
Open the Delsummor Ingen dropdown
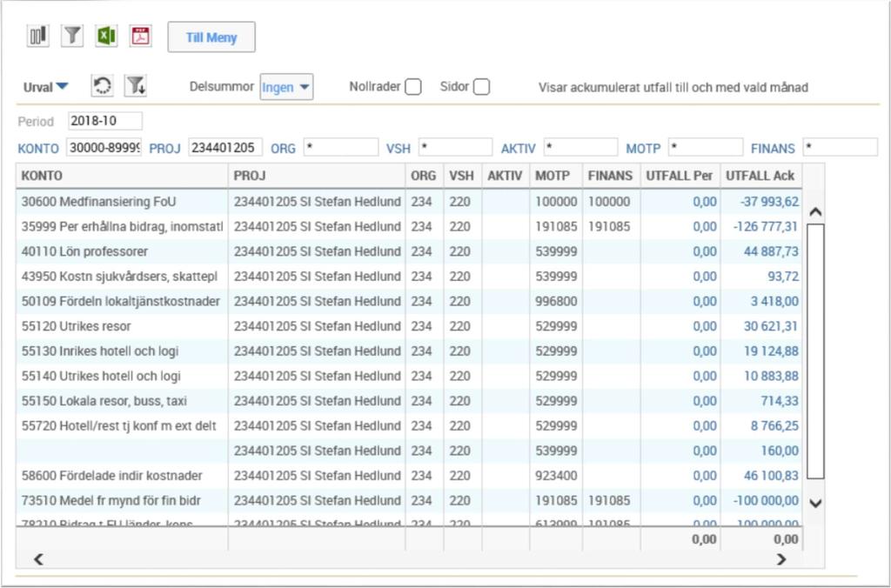pos(286,88)
